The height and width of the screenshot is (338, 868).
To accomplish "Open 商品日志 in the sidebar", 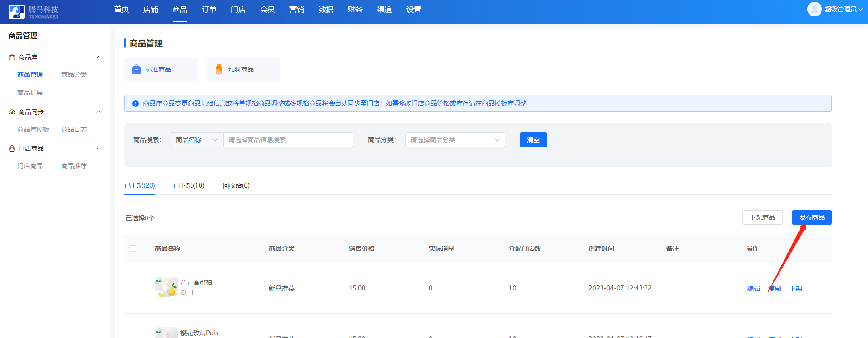I will click(74, 129).
